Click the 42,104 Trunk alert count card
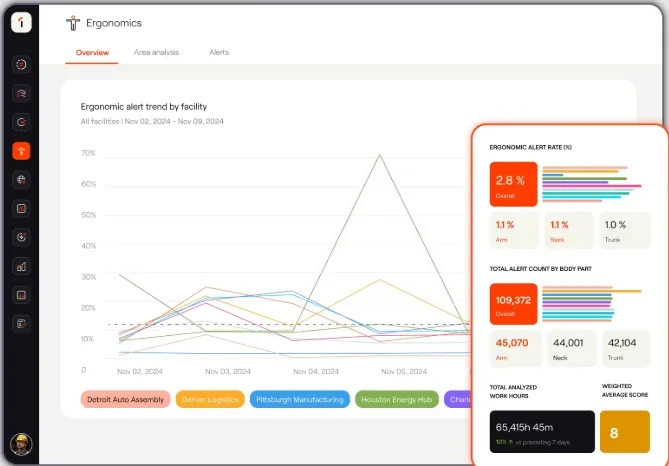Screen dimensions: 669x466 tap(625, 349)
